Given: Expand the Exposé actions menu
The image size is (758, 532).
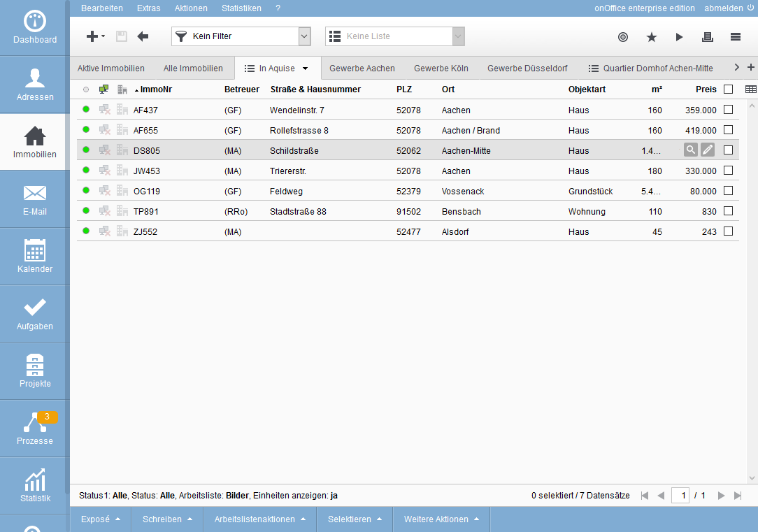Looking at the screenshot, I should 100,519.
